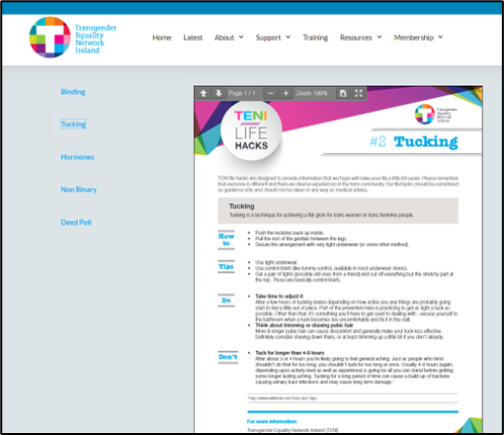Click the grey Tucking definition box heading
The height and width of the screenshot is (435, 504).
click(x=242, y=207)
